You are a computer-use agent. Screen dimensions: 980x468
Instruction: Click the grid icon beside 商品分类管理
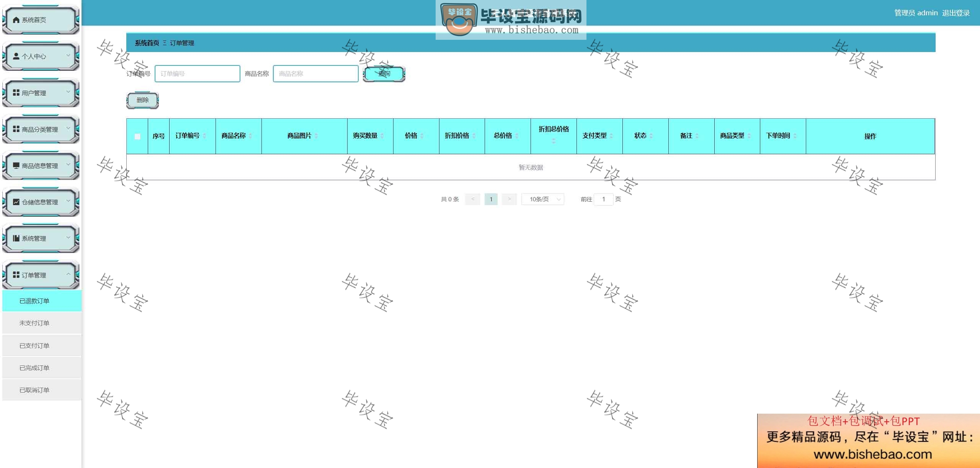[16, 129]
